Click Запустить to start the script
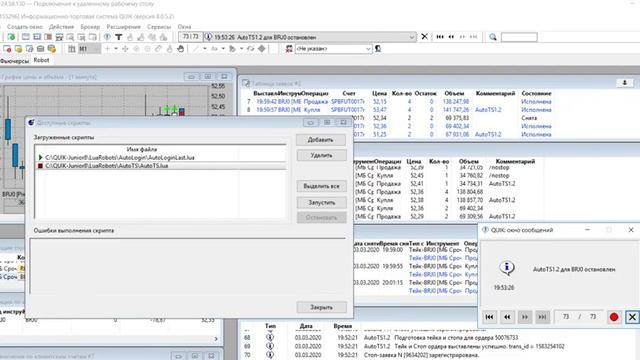 [x=321, y=202]
